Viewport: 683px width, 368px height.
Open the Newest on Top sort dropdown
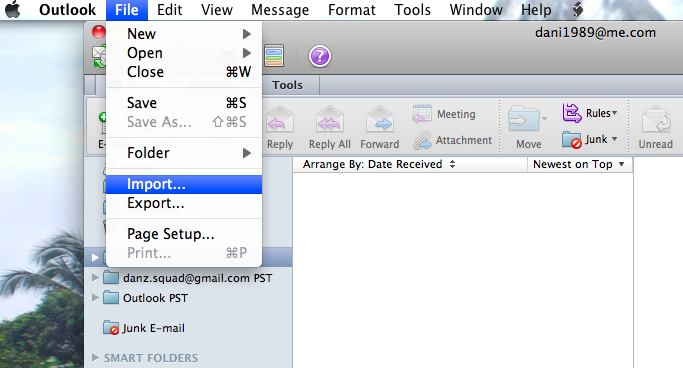point(579,164)
